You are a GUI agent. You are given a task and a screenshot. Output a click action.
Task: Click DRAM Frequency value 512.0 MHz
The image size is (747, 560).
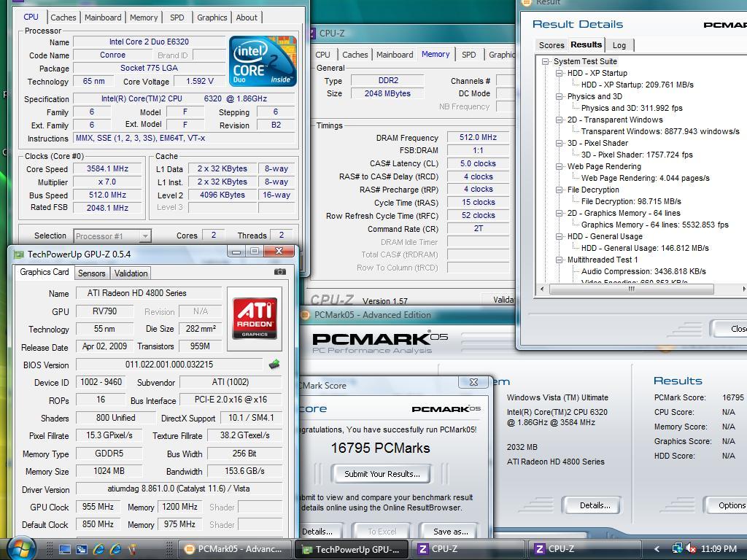click(478, 137)
